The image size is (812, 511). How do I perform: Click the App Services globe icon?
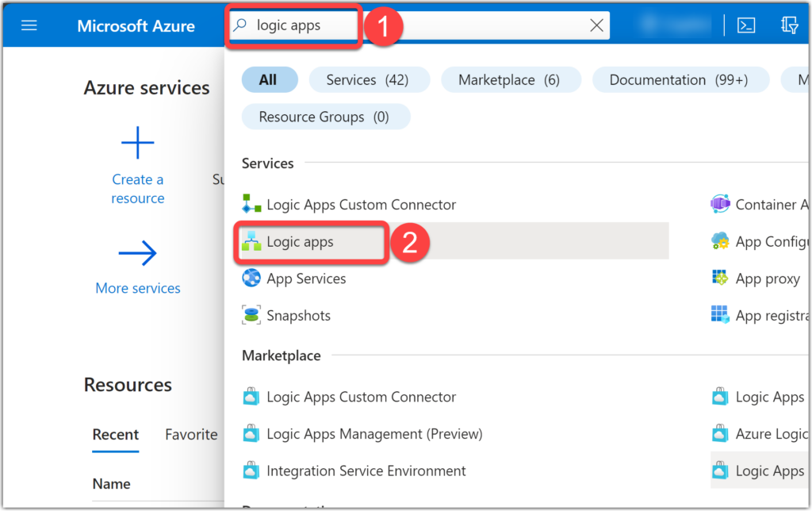251,279
